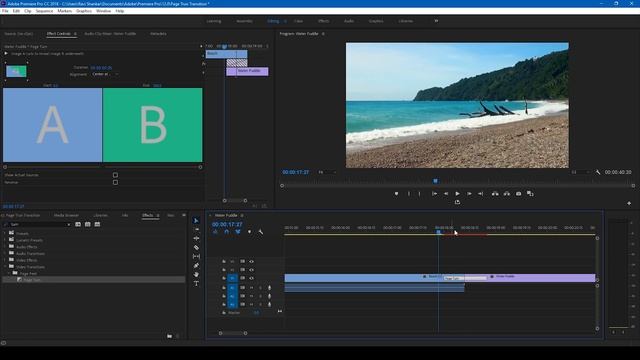Open timeline display settings wrench
The image size is (640, 360).
(x=261, y=232)
